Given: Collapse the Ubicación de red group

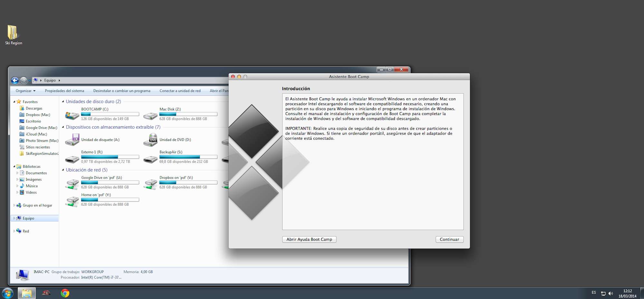Looking at the screenshot, I should [63, 170].
